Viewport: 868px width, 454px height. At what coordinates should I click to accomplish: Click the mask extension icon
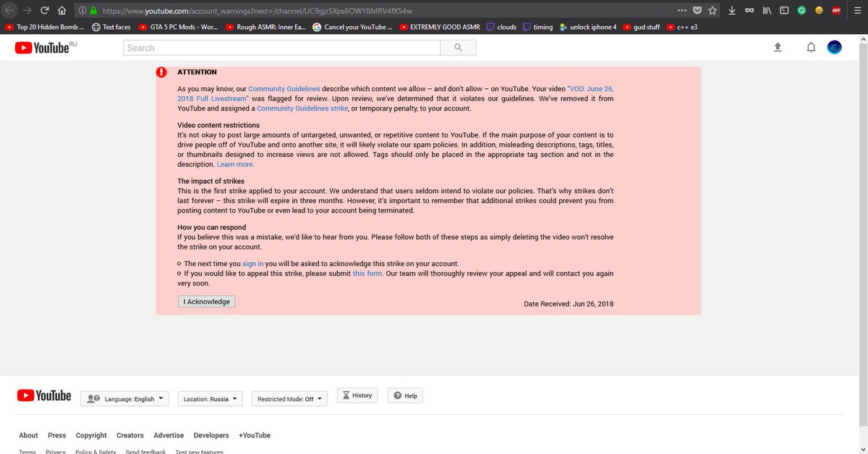point(749,11)
